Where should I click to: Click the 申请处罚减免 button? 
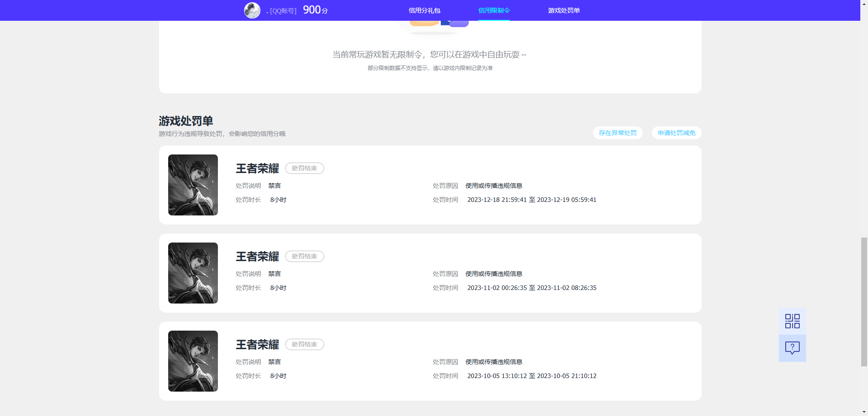(676, 133)
